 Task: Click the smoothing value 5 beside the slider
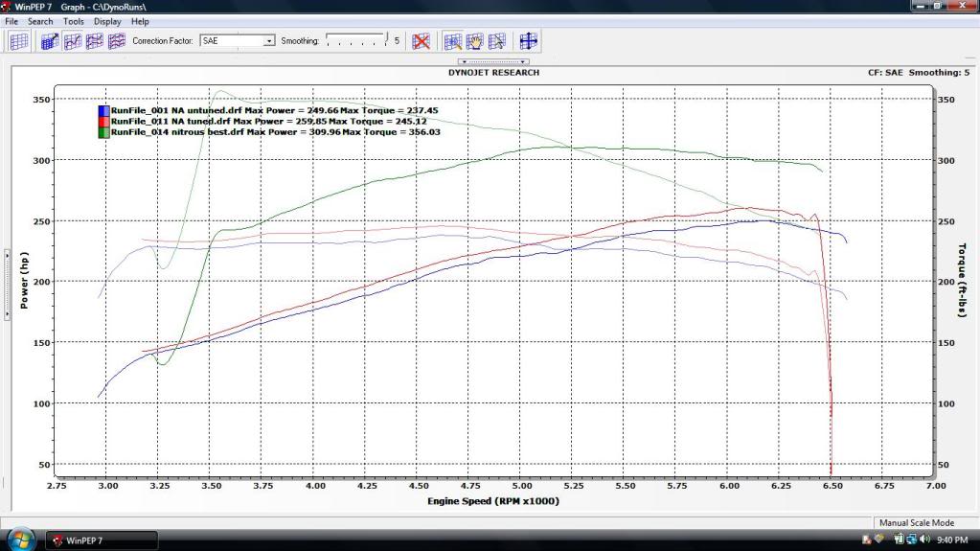pos(397,40)
